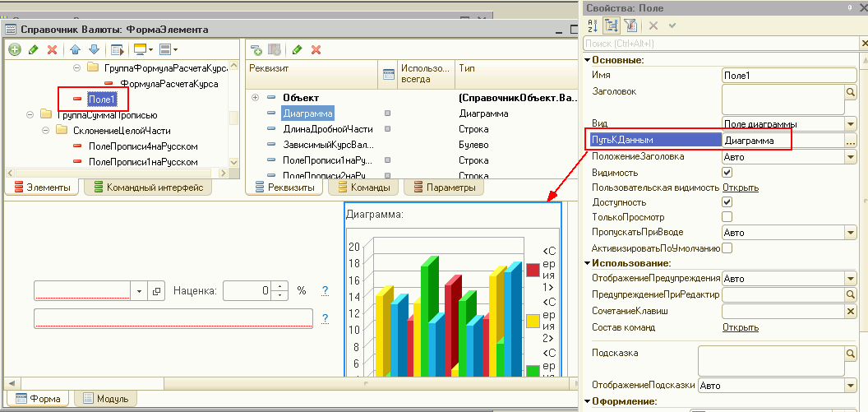Collapse the ГруппаФормулаРасчетаКурса tree node

[x=77, y=68]
